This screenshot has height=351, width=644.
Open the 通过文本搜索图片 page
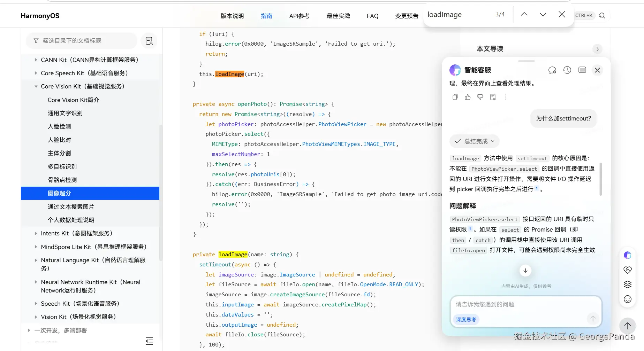point(71,207)
